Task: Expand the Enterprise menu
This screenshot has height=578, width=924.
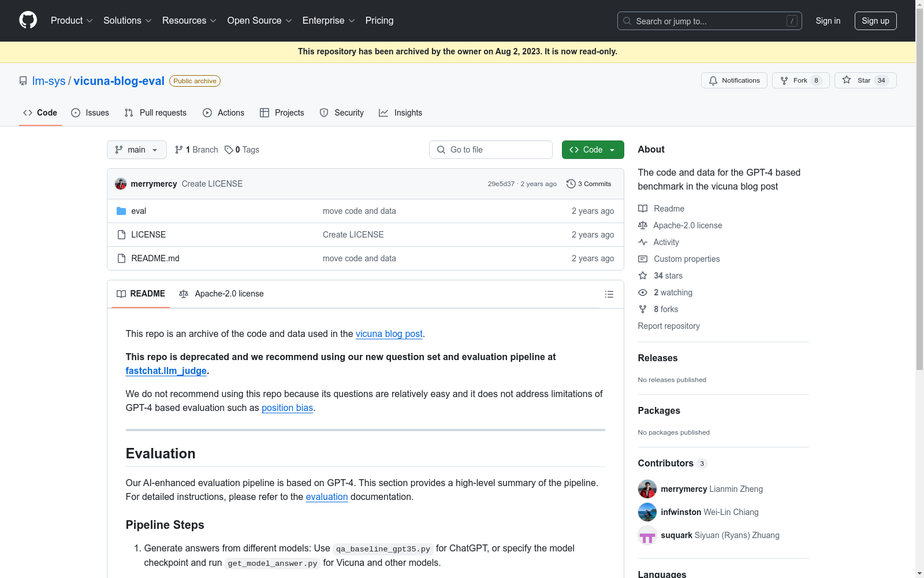Action: 329,20
